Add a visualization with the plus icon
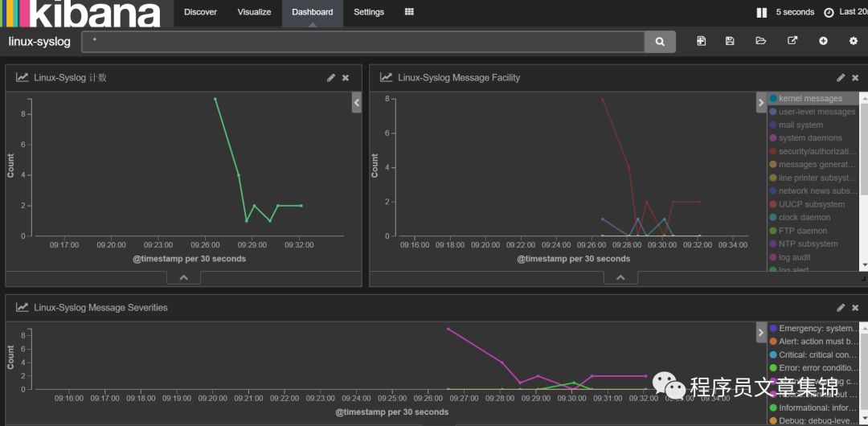Viewport: 868px width, 426px height. pos(823,41)
